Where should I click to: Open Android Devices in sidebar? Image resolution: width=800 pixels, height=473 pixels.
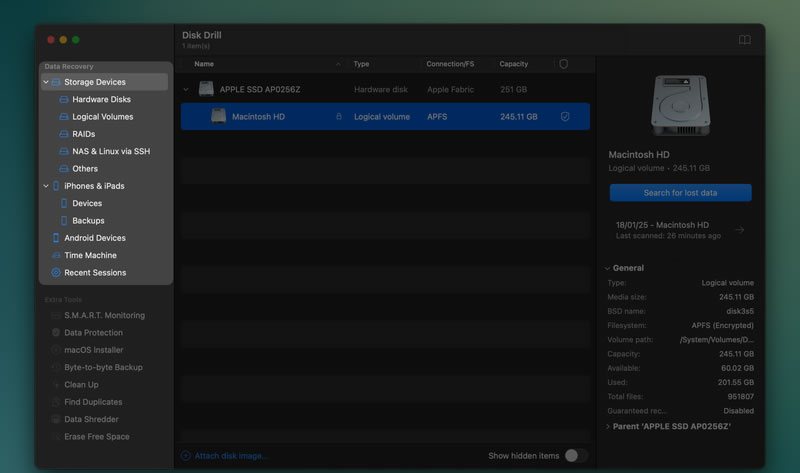pos(95,238)
